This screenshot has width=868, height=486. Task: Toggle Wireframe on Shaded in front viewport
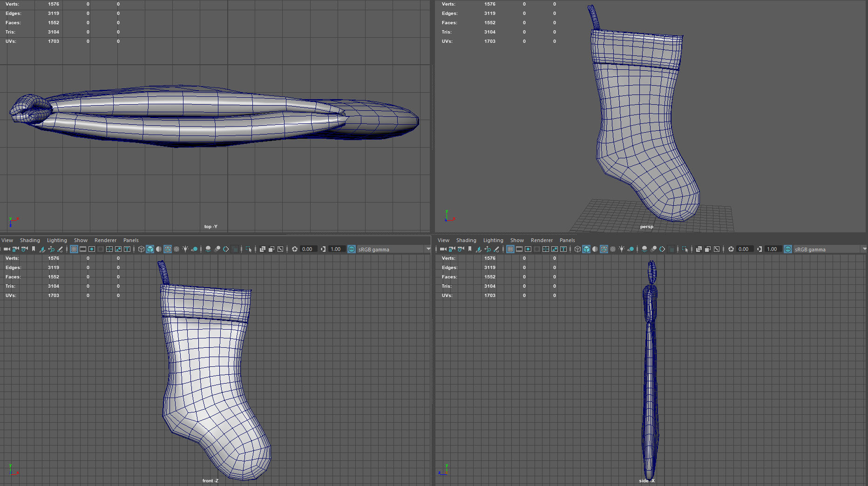pyautogui.click(x=168, y=249)
